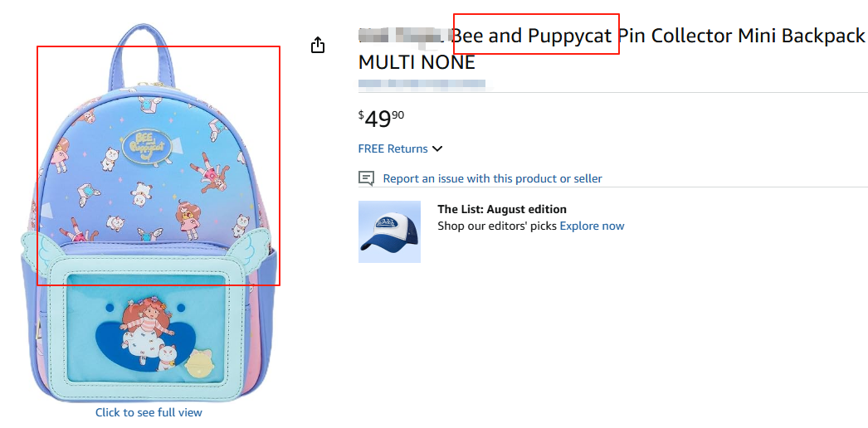This screenshot has width=868, height=428.
Task: Click the speech bubble report icon
Action: (x=366, y=178)
